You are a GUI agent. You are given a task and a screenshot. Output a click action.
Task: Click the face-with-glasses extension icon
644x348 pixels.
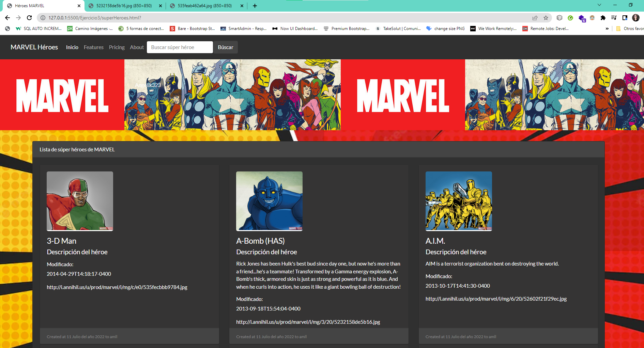point(592,18)
